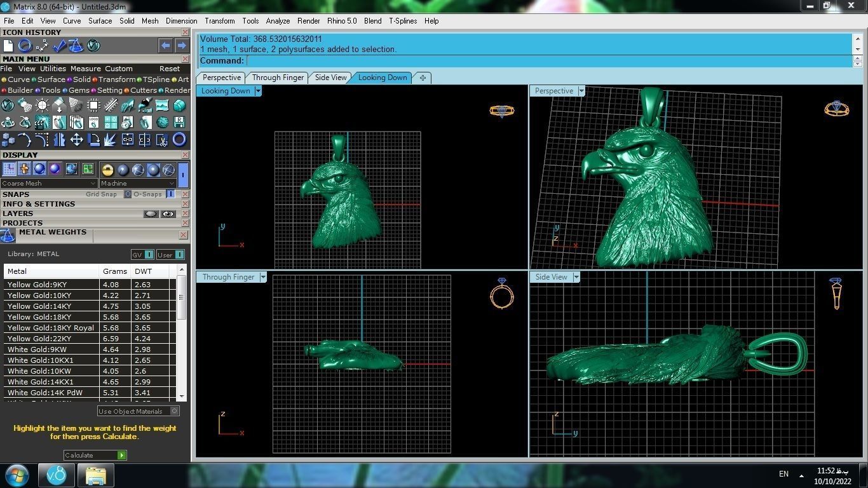
Task: Click the landscape picture icon in Main Menu
Action: pos(162,105)
